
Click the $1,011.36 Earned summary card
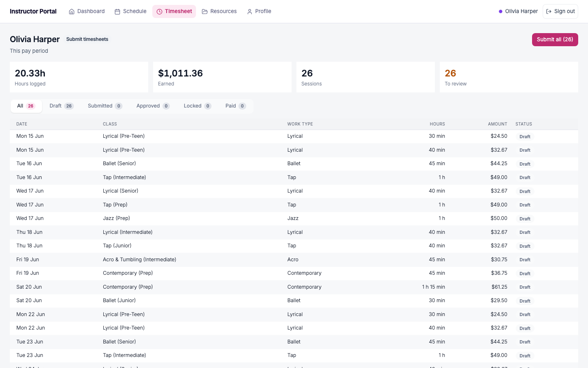click(222, 77)
